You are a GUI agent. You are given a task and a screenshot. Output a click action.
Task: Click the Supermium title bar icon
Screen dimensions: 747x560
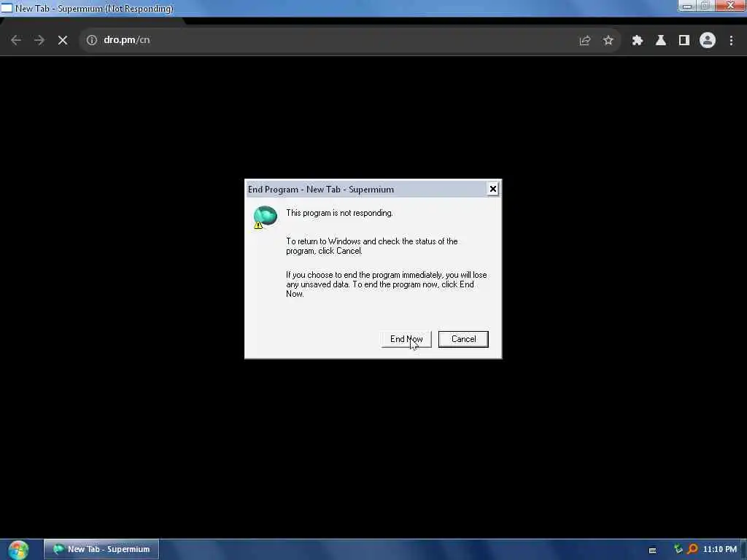6,8
